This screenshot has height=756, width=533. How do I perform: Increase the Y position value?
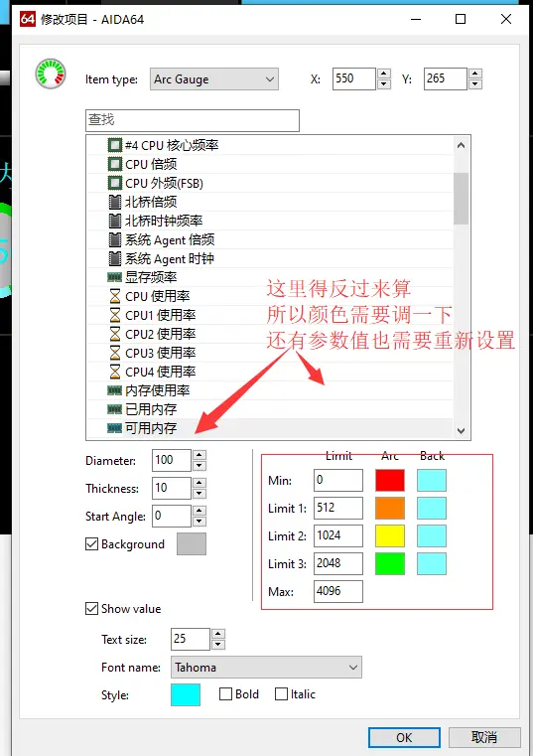475,74
